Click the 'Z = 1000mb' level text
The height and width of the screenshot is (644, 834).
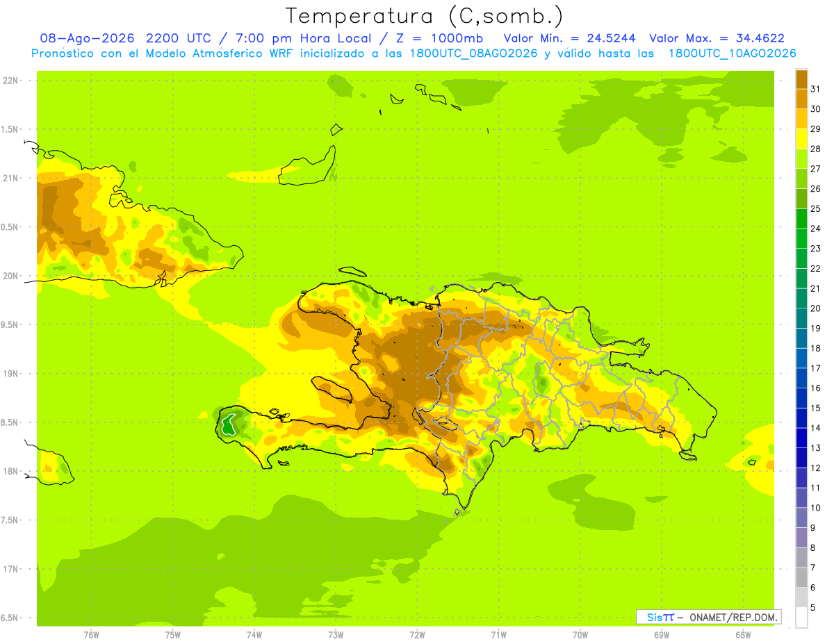click(441, 38)
